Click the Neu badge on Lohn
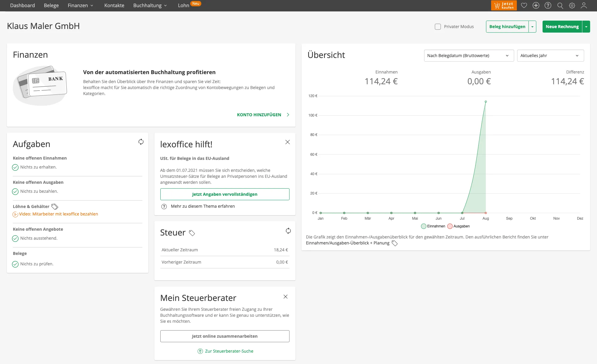Viewport: 597px width, 364px height. click(196, 4)
